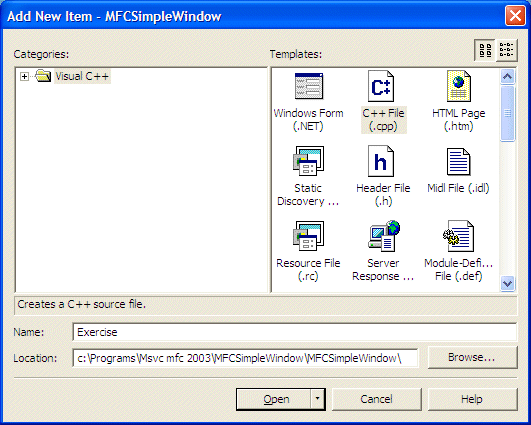Close the Add New Item dialog
The width and height of the screenshot is (531, 425).
pyautogui.click(x=515, y=16)
